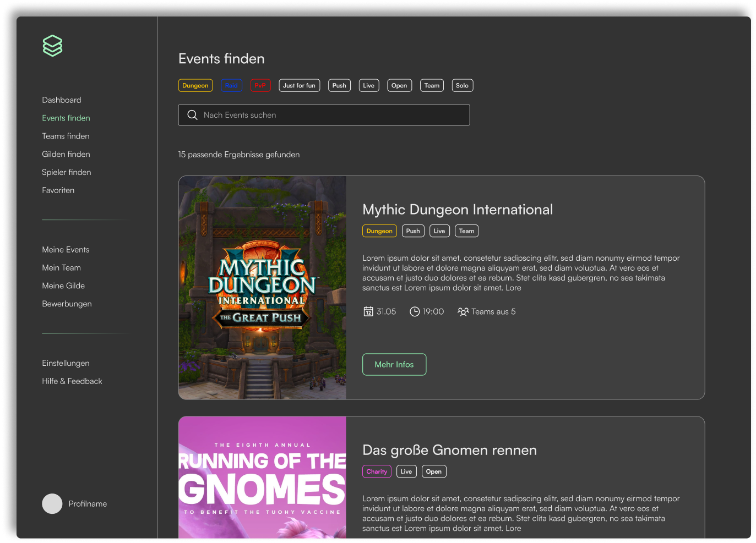Toggle the Open filter in the top filter row

click(x=399, y=85)
